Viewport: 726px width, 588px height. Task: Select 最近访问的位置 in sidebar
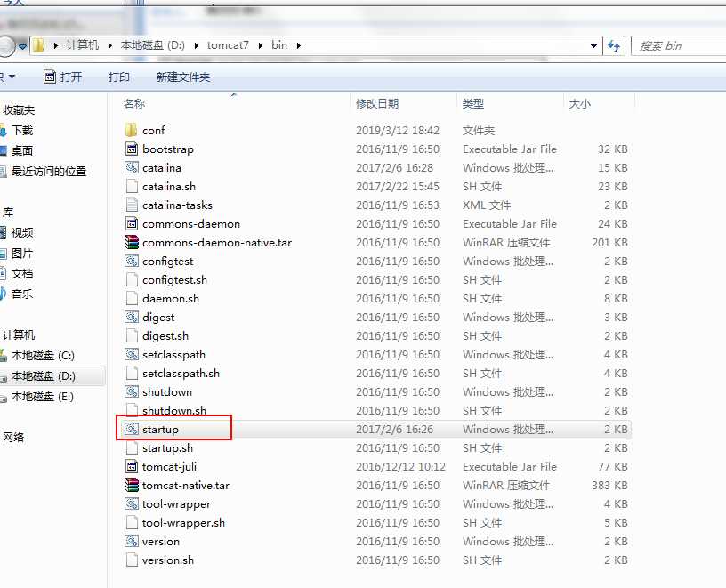tap(49, 172)
